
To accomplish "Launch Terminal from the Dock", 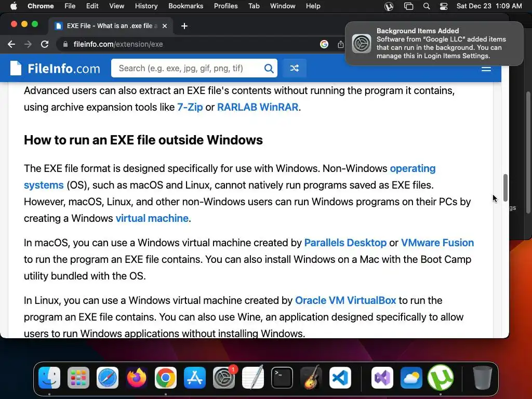I will [282, 378].
